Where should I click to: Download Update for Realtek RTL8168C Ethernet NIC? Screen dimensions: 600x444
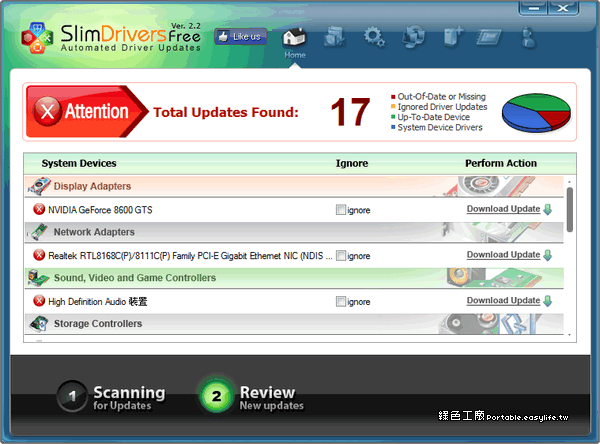pos(503,255)
